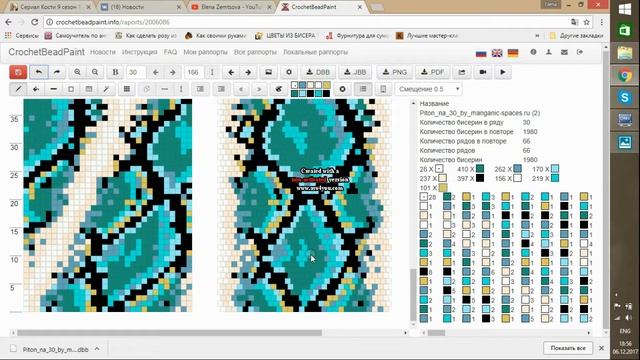Click the red save rapport icon
This screenshot has height=360, width=640.
point(18,72)
